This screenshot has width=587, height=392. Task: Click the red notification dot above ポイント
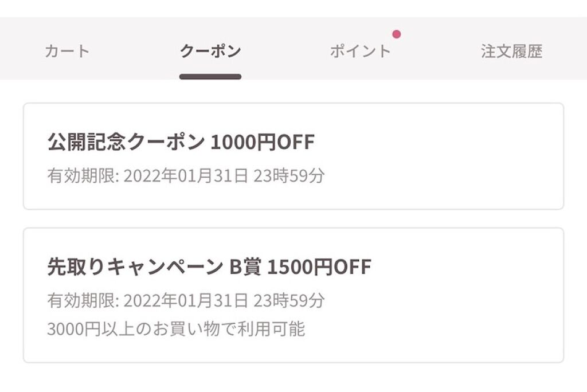396,34
